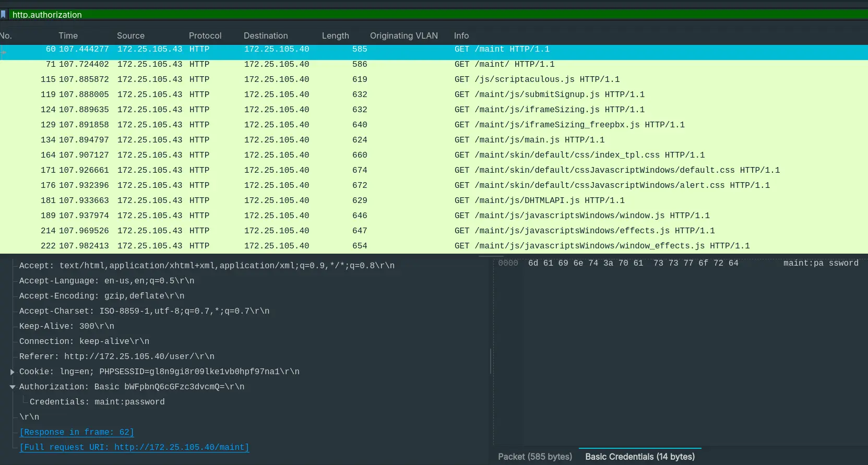
Task: Open the Response in frame 62 link
Action: 77,432
